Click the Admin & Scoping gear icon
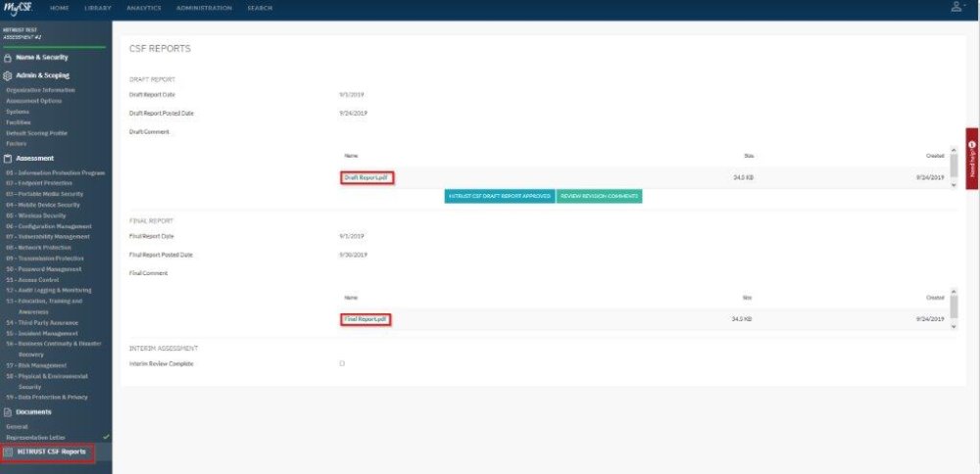Viewport: 980px width, 474px height. point(8,75)
